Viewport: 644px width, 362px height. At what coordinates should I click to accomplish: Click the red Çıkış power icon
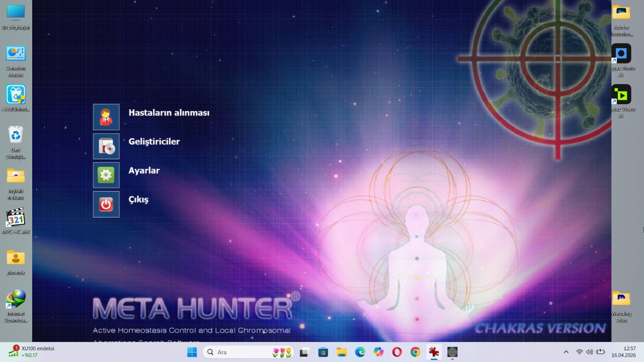[x=106, y=204]
